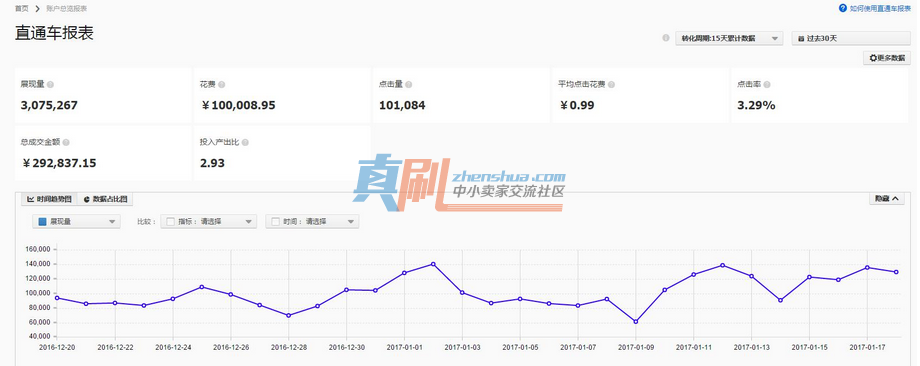This screenshot has width=920, height=366.
Task: Open the 时间:请选择 comparison dropdown
Action: coord(312,222)
